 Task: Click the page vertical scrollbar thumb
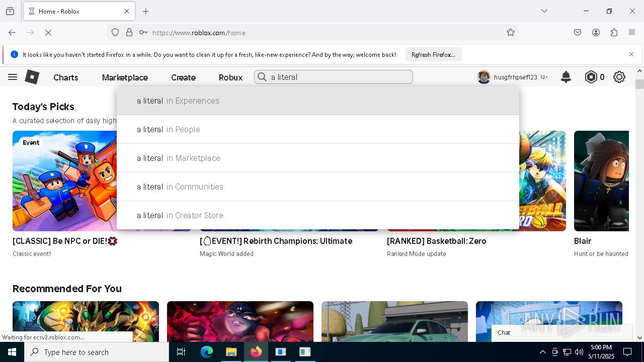tap(639, 84)
